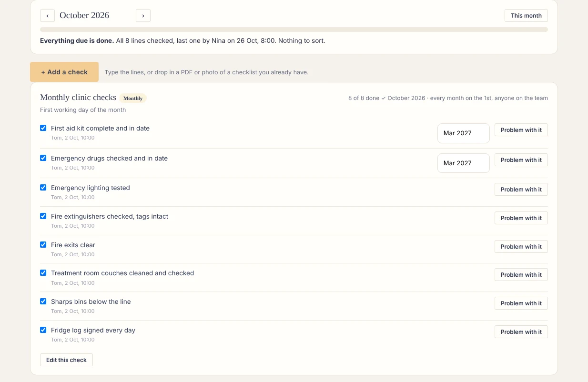Click "Emergency lighting tested" label
The height and width of the screenshot is (382, 588).
[90, 188]
